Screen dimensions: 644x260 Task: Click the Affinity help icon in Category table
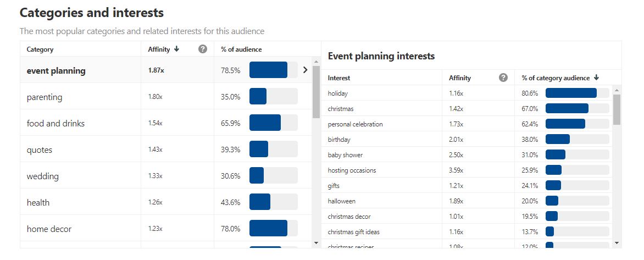pyautogui.click(x=203, y=49)
